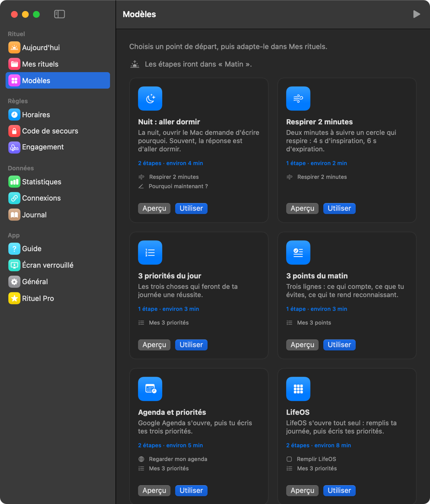Click the moon icon of Nuit : aller dormir

[x=150, y=99]
